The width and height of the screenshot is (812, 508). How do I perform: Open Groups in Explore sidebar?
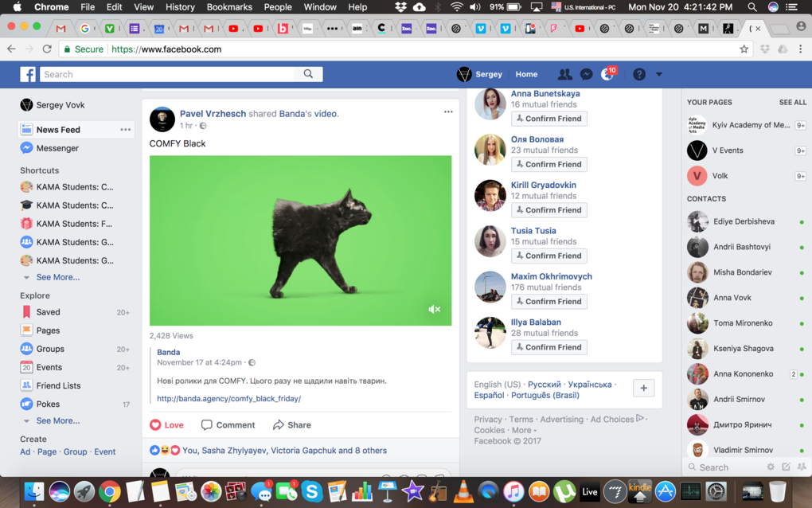(x=49, y=349)
